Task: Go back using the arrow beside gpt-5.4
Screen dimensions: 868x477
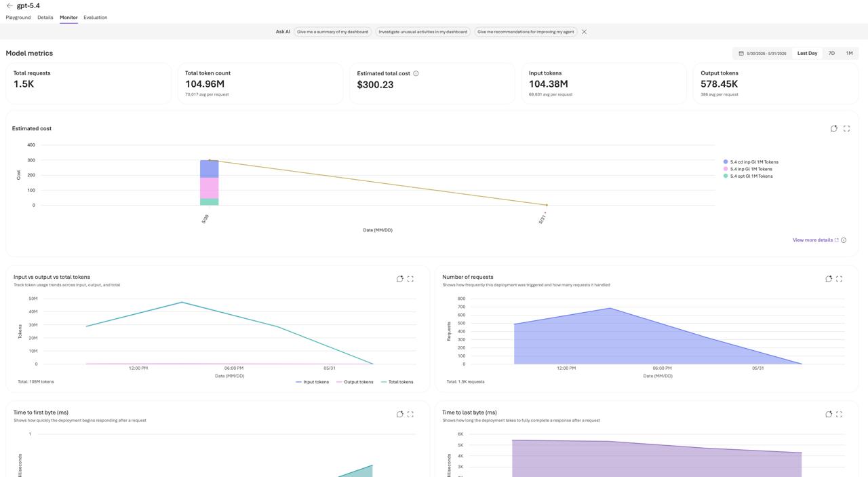Action: pos(9,5)
